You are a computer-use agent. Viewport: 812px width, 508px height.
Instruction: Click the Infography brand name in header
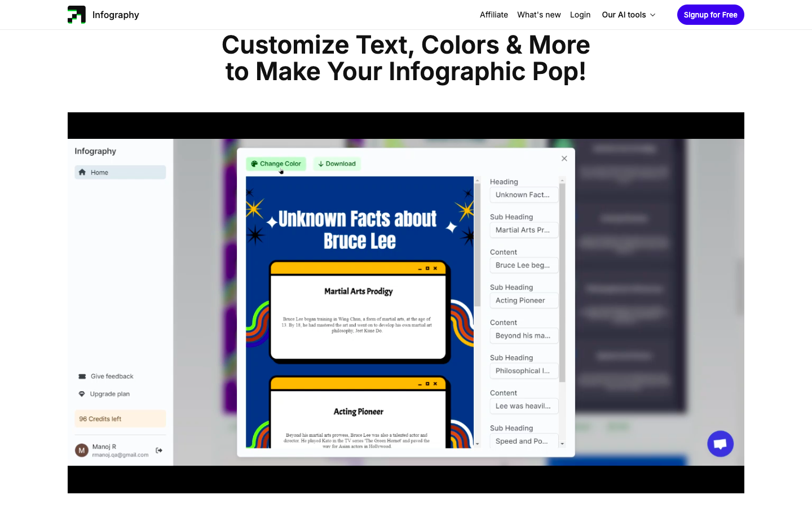click(116, 15)
